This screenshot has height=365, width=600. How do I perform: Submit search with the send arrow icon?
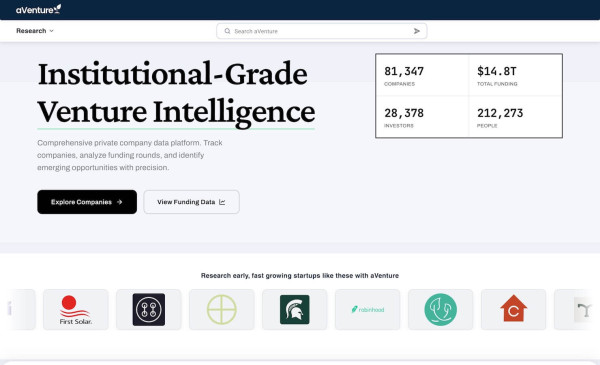tap(417, 31)
